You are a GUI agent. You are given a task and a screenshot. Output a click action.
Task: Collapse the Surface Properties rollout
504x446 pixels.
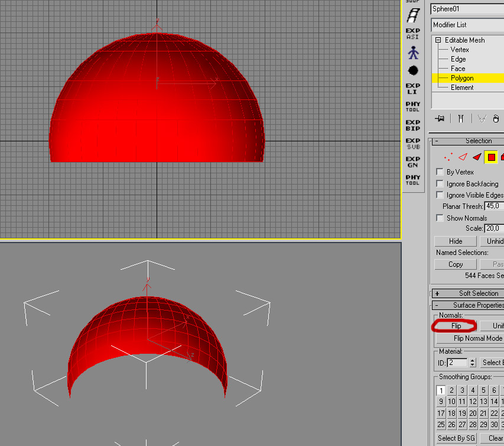click(x=468, y=305)
